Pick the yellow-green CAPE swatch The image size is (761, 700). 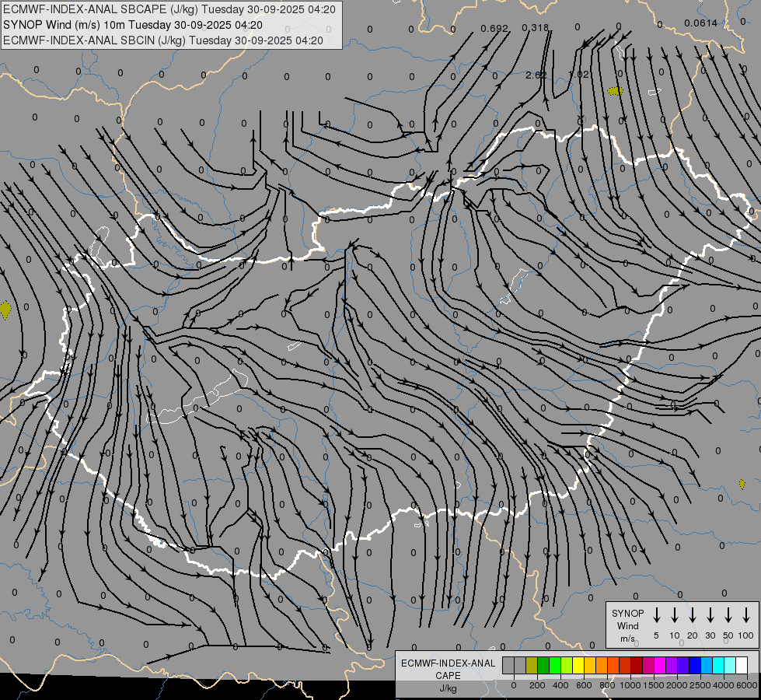pyautogui.click(x=567, y=665)
